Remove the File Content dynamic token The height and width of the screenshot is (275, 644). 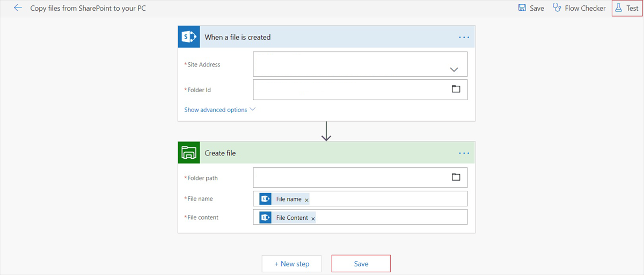click(x=313, y=219)
